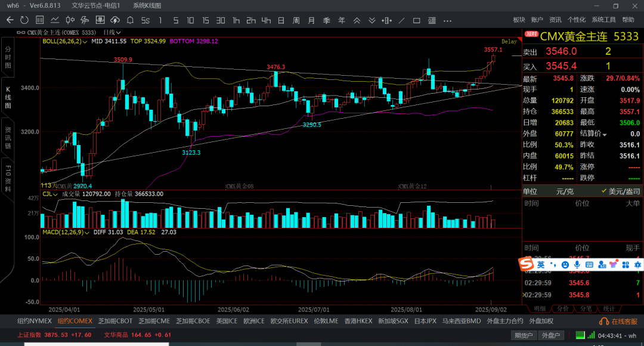The width and height of the screenshot is (644, 346).
Task: Select the 伦敦LME exchange tab
Action: 326,322
